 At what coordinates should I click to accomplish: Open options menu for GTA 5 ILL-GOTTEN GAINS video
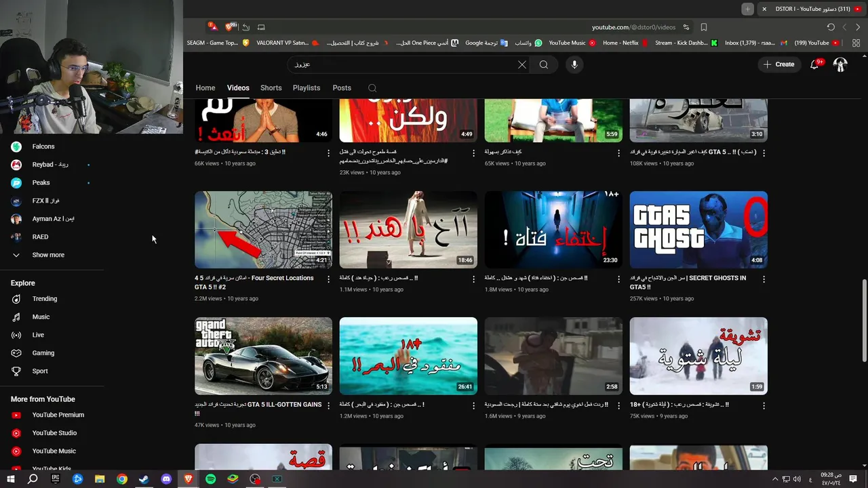pyautogui.click(x=328, y=405)
